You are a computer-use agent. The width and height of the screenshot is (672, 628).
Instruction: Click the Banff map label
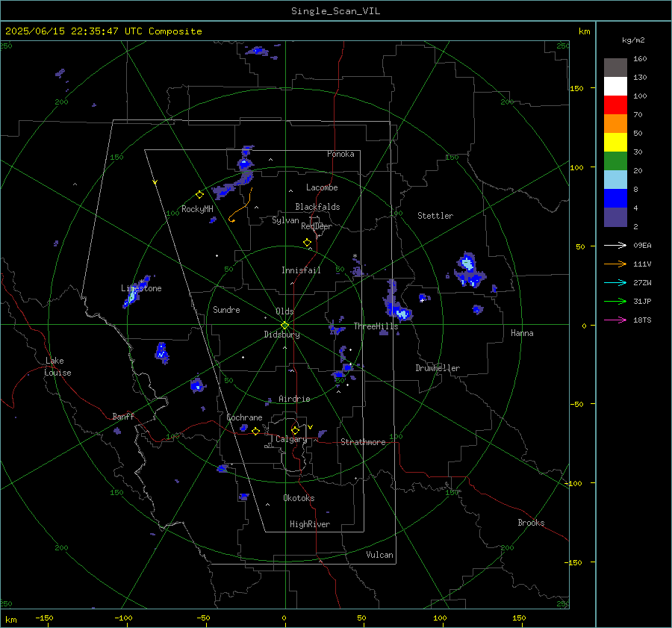pos(123,416)
